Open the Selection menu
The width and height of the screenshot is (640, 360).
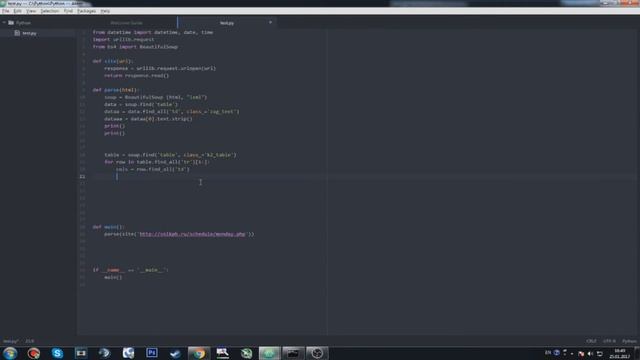tap(49, 11)
